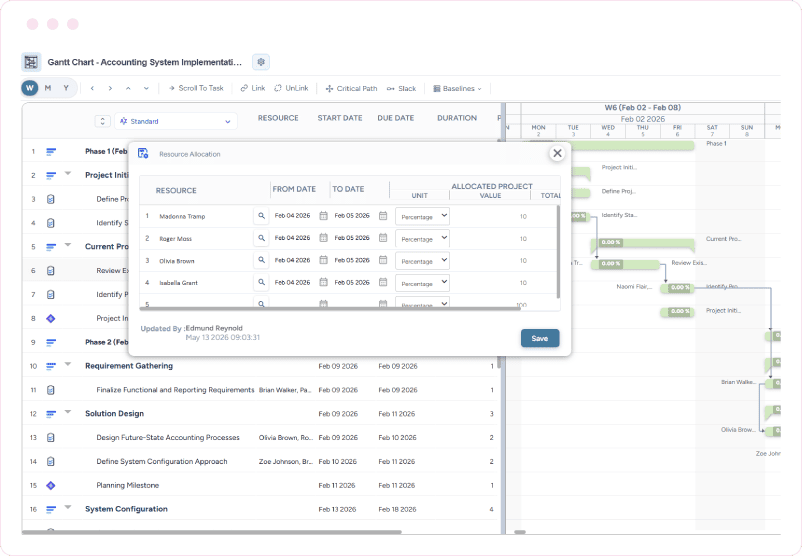Open the Standard view dropdown
The width and height of the screenshot is (802, 556).
coord(175,121)
